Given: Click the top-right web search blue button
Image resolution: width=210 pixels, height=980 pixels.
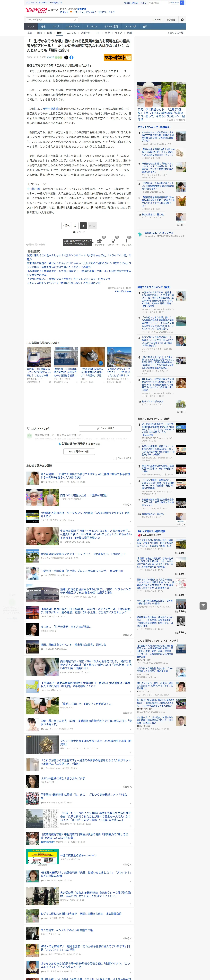Looking at the screenshot, I should [x=182, y=3].
